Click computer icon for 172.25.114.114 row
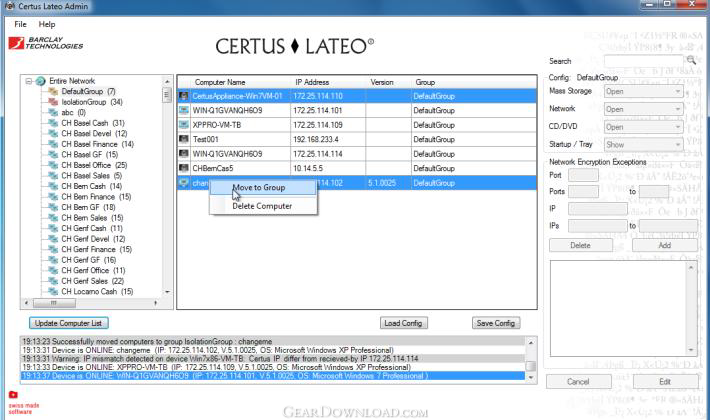 pyautogui.click(x=183, y=154)
